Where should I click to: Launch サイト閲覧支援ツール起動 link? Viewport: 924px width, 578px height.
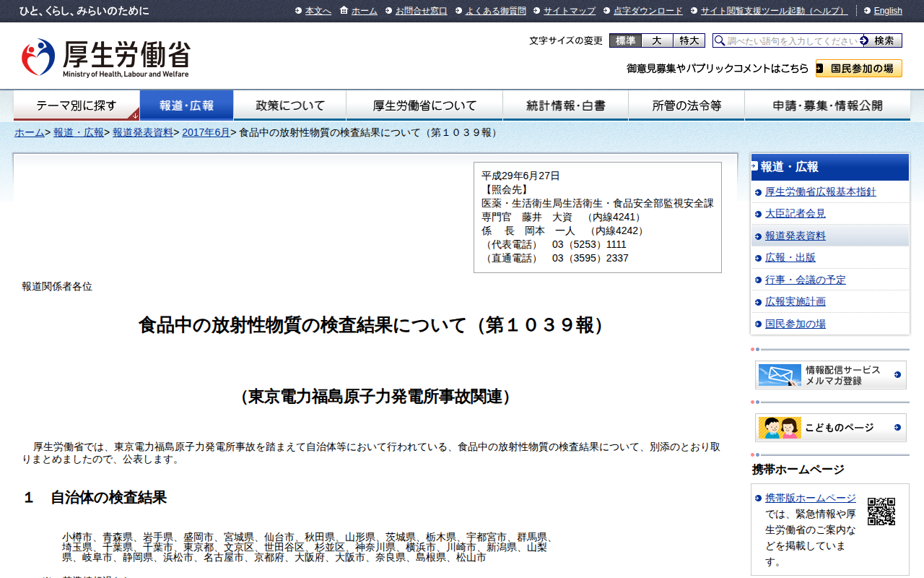775,11
